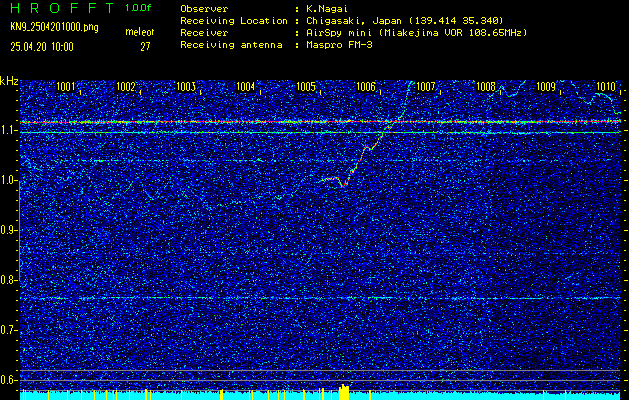Click the red carrier line near 1.1 kHz
629x400 pixels.
pyautogui.click(x=320, y=122)
